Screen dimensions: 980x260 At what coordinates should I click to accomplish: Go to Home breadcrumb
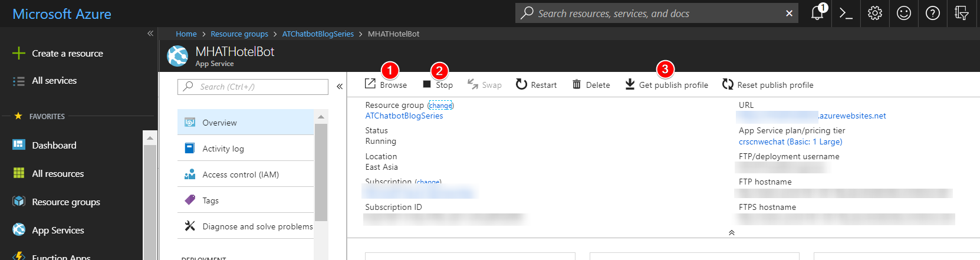[186, 34]
